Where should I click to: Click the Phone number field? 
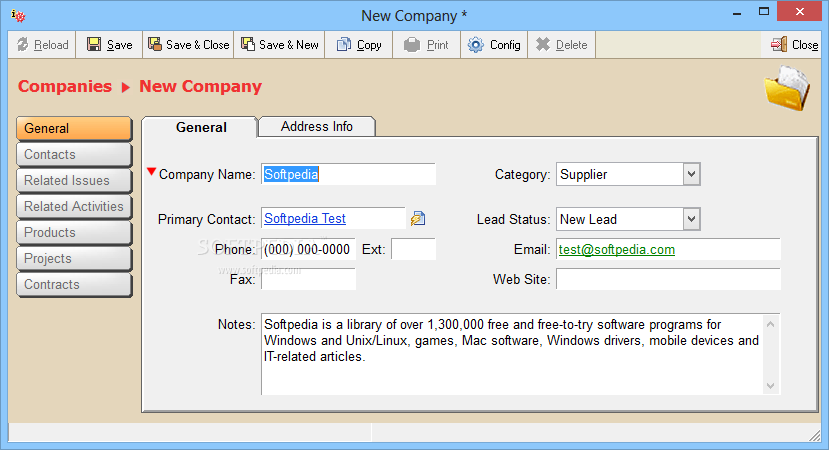tap(308, 249)
